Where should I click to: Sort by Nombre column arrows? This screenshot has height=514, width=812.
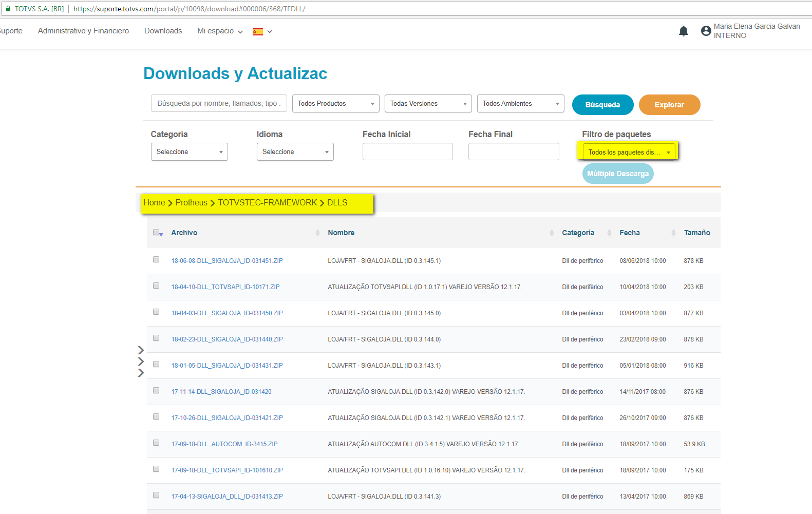(552, 233)
